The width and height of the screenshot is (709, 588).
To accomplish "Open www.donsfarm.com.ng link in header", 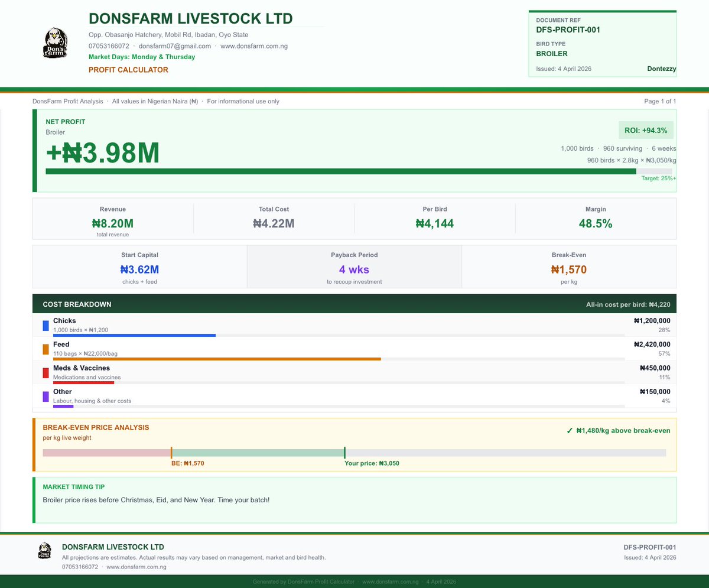I will tap(254, 46).
